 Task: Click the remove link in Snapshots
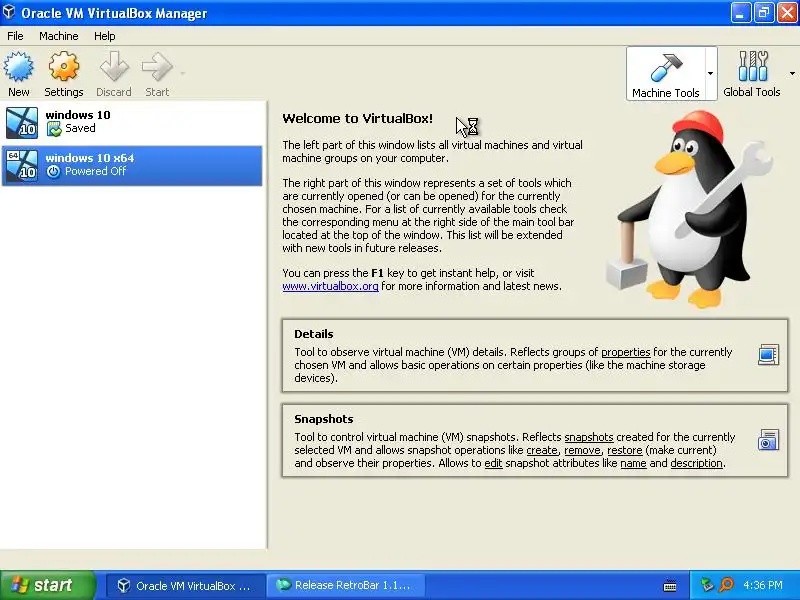[582, 450]
